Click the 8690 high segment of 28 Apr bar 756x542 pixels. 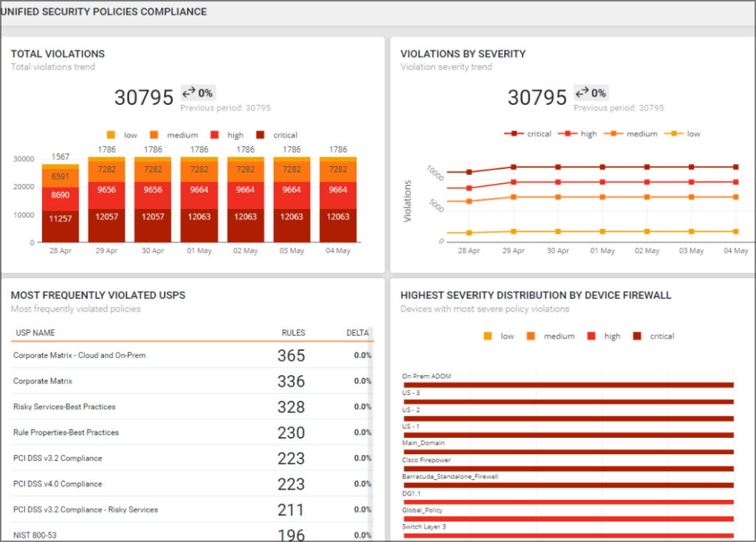[x=61, y=199]
